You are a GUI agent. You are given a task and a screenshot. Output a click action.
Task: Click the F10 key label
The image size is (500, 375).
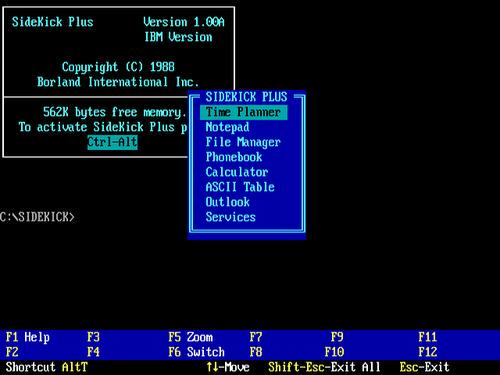tap(334, 352)
